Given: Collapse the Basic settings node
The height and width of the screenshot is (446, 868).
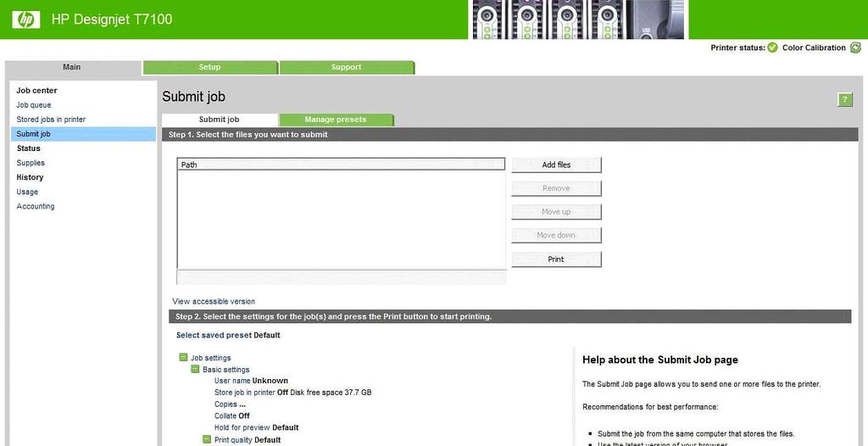Looking at the screenshot, I should (x=196, y=369).
